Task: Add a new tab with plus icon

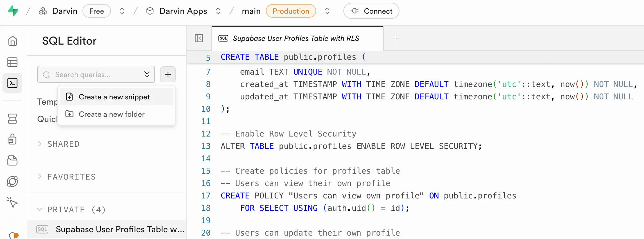Action: 396,38
